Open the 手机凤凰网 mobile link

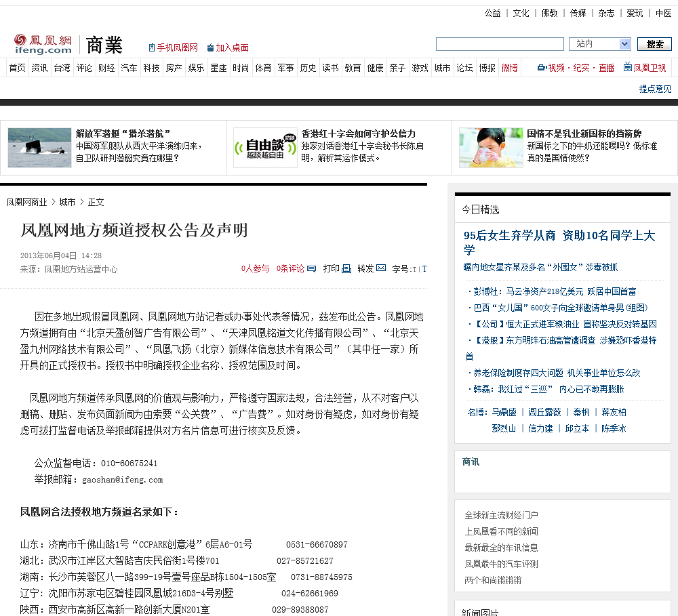(x=174, y=47)
